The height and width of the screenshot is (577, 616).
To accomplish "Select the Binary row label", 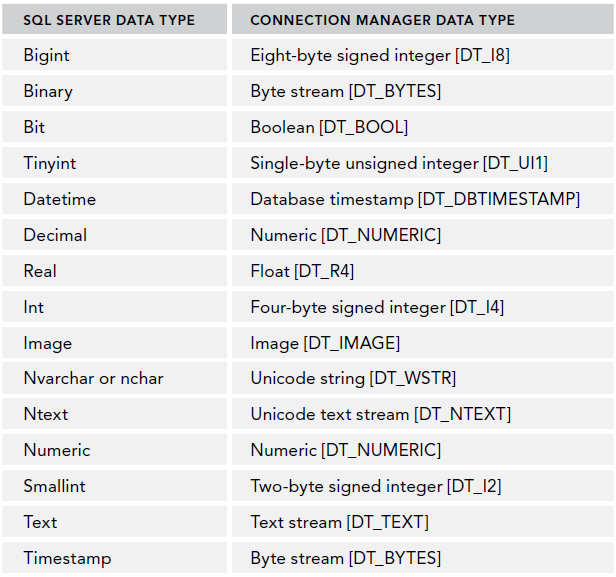I will tap(48, 91).
